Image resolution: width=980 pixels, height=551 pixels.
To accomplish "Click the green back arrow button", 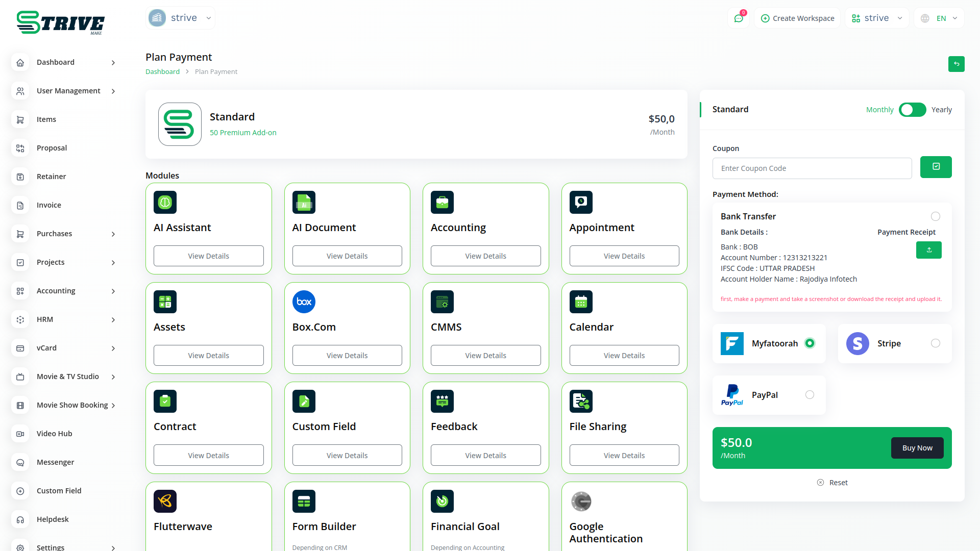I will click(956, 64).
